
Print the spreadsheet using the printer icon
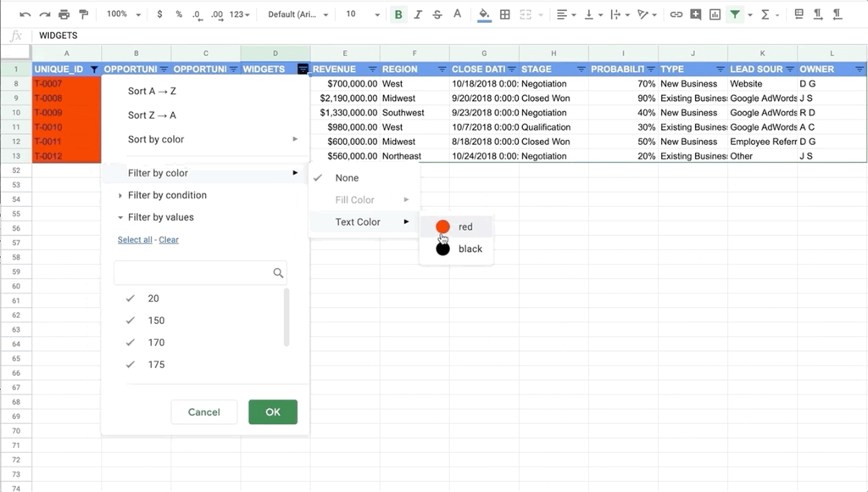point(64,14)
